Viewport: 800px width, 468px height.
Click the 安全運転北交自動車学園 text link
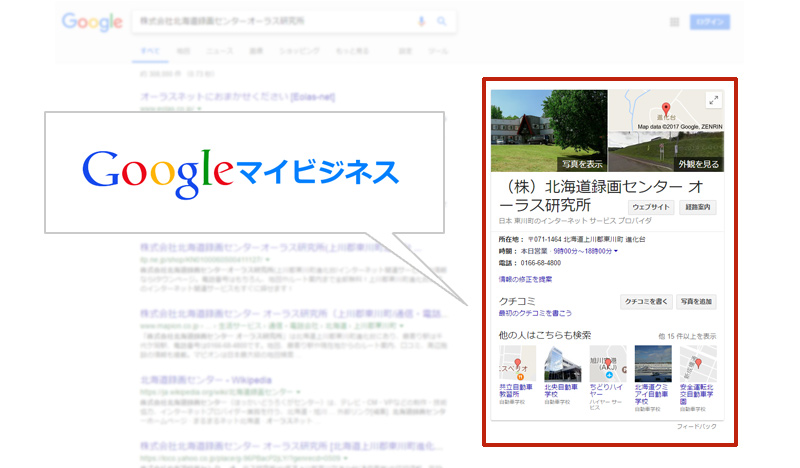(x=696, y=395)
